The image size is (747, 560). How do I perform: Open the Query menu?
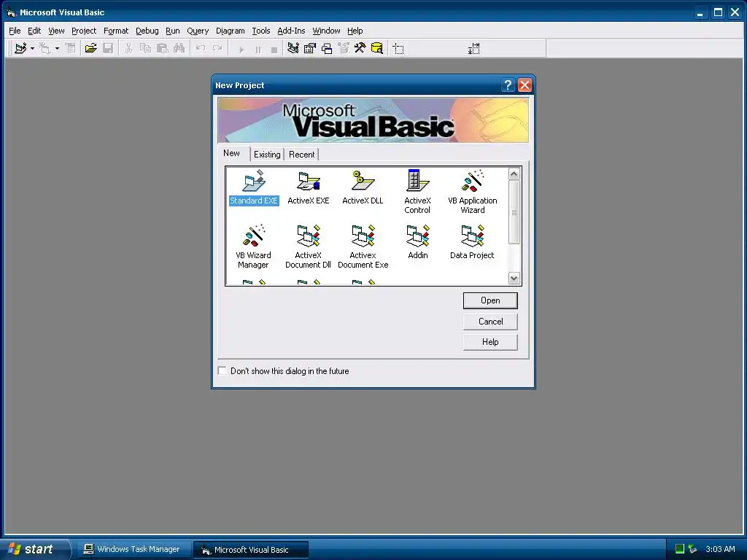tap(198, 31)
